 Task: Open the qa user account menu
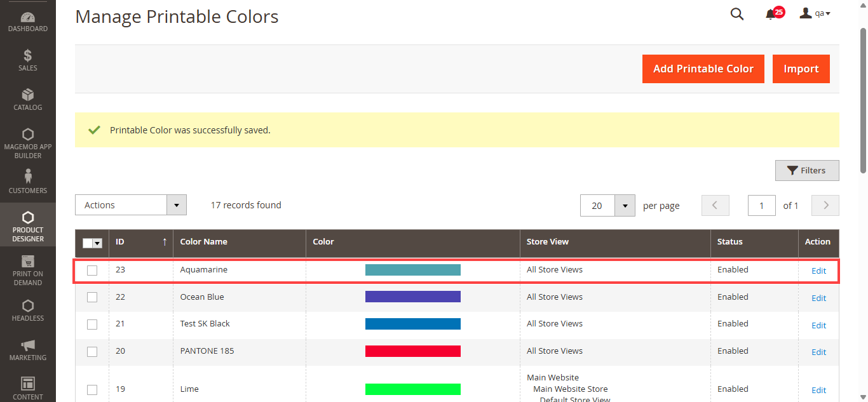coord(815,13)
